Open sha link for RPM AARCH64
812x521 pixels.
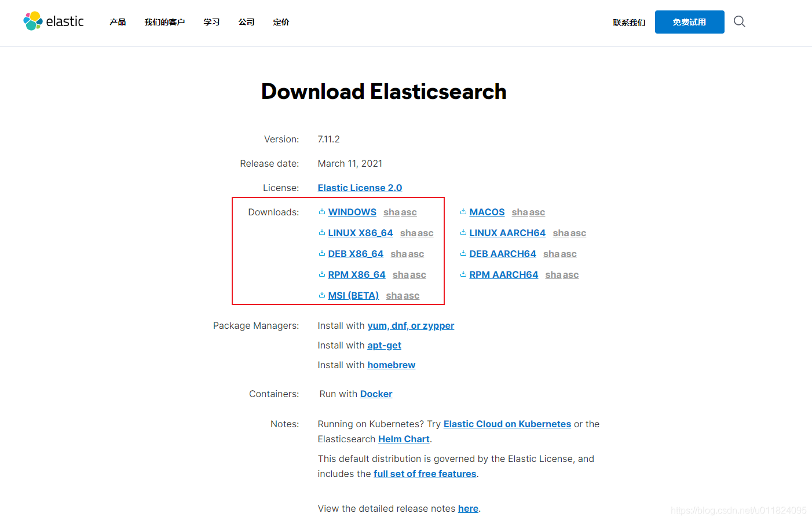pos(553,275)
